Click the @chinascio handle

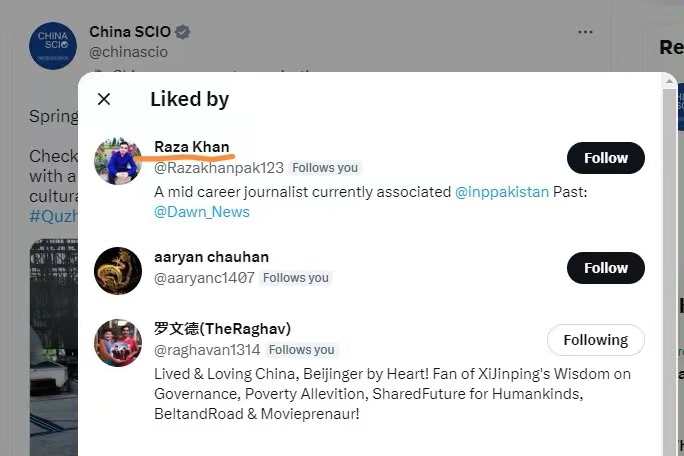pyautogui.click(x=128, y=52)
